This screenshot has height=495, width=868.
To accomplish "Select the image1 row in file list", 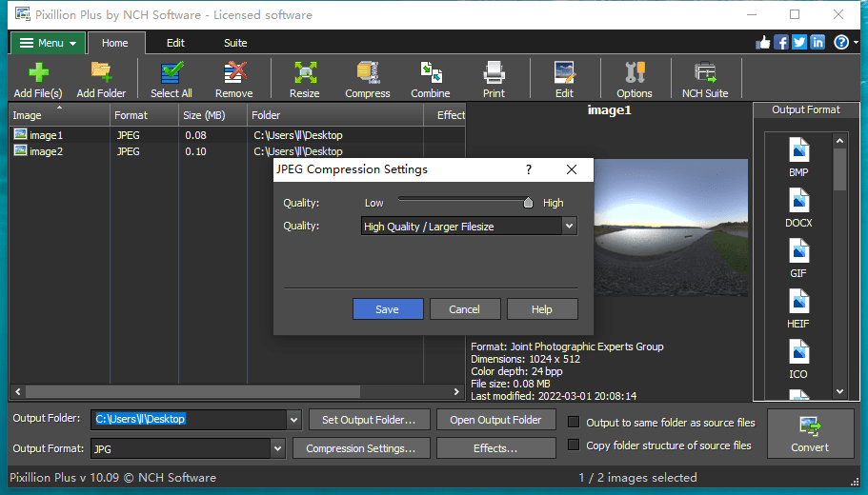I will 238,135.
